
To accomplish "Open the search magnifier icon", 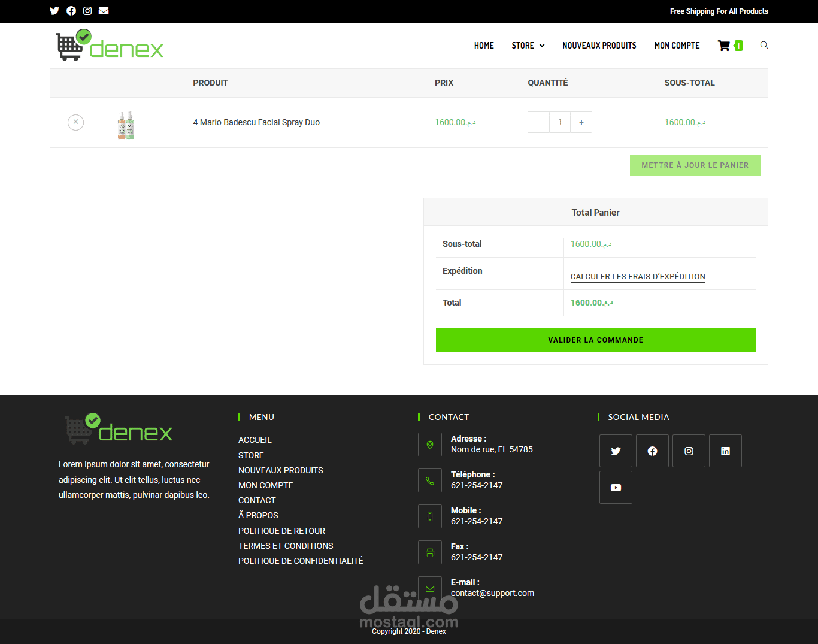I will tap(764, 45).
